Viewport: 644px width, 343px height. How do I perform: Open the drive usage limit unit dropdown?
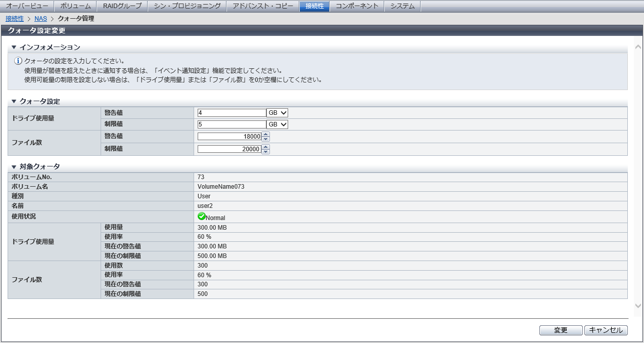278,124
